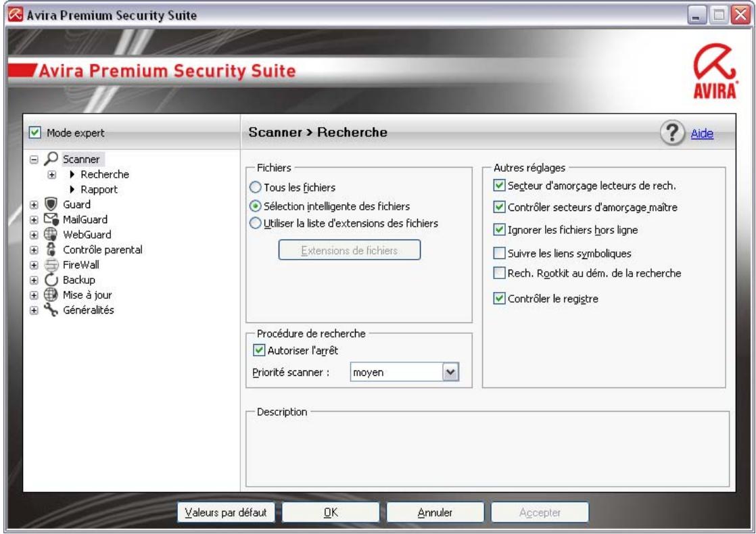Toggle Contrôler secteurs d'amorçage maître
Viewport: 756px width, 534px height.
click(500, 207)
